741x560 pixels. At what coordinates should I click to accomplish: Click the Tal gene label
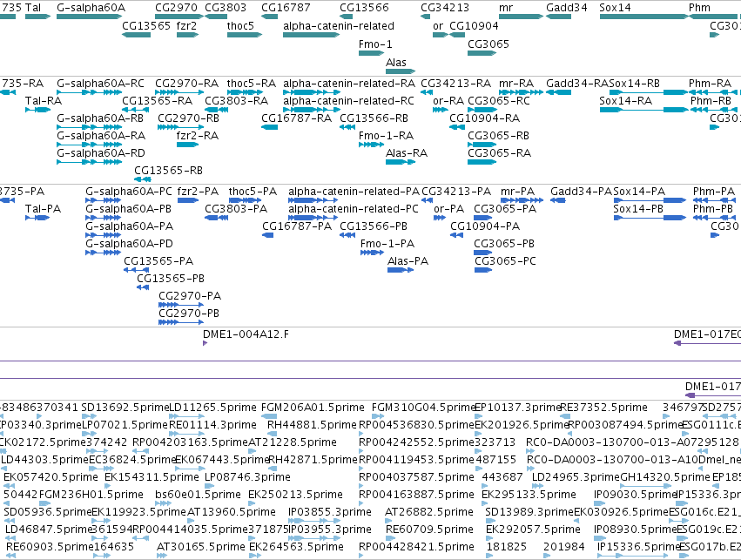[33, 8]
